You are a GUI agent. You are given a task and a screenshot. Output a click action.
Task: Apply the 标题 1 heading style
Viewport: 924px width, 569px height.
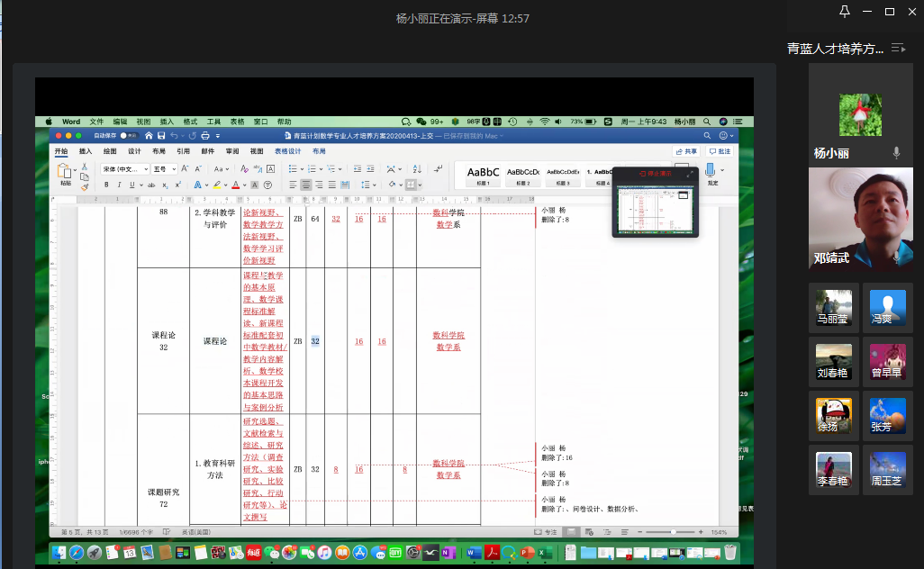tap(484, 175)
